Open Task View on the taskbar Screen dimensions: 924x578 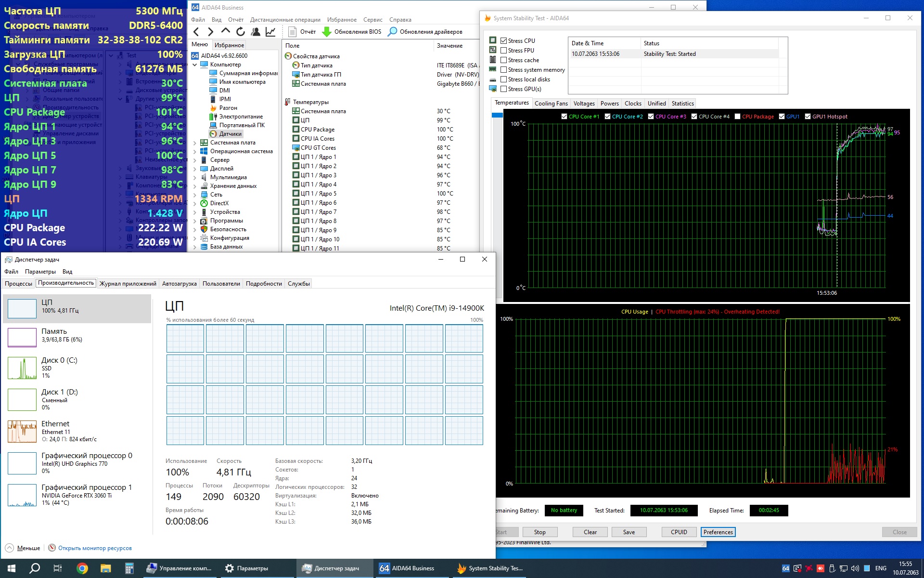pos(58,568)
